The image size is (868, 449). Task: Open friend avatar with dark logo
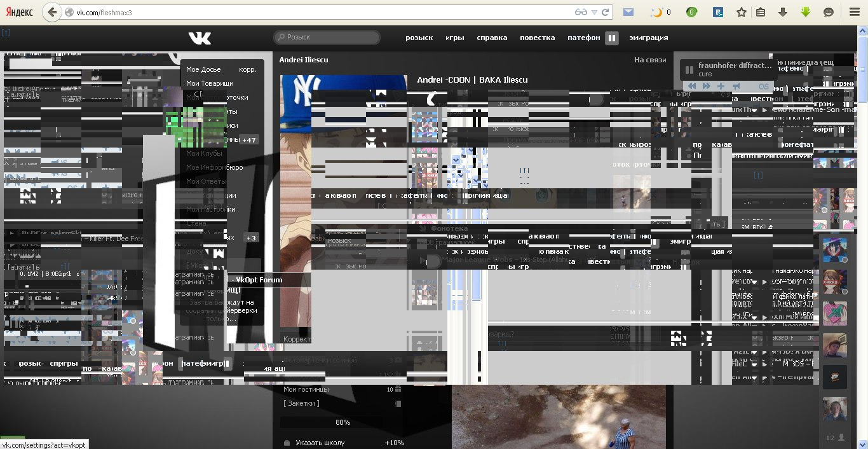835,377
